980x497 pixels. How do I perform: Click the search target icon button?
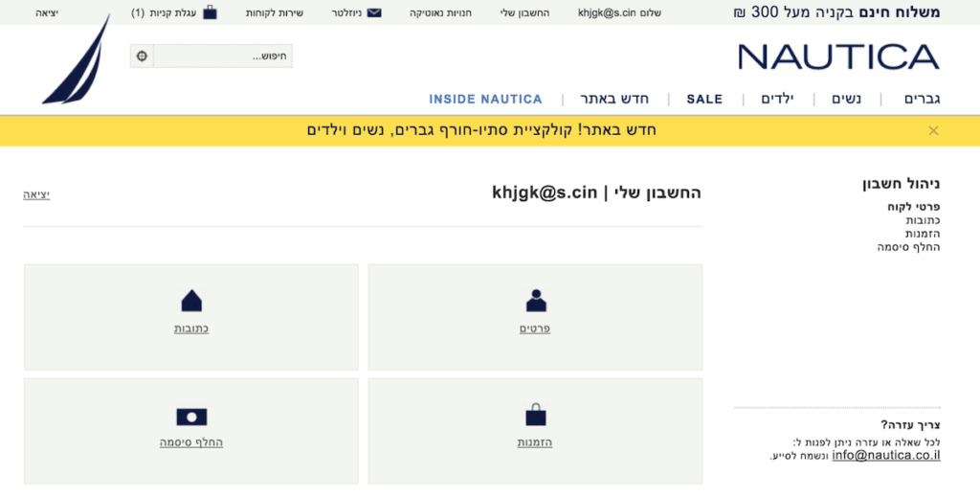click(x=142, y=56)
